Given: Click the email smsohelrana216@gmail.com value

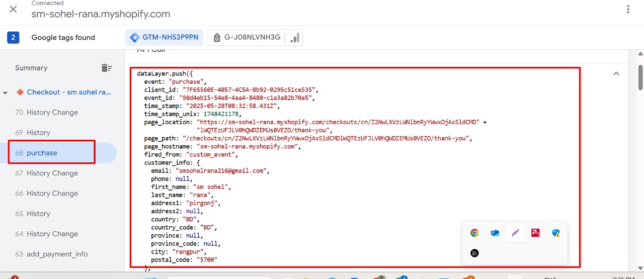Looking at the screenshot, I should pos(220,170).
